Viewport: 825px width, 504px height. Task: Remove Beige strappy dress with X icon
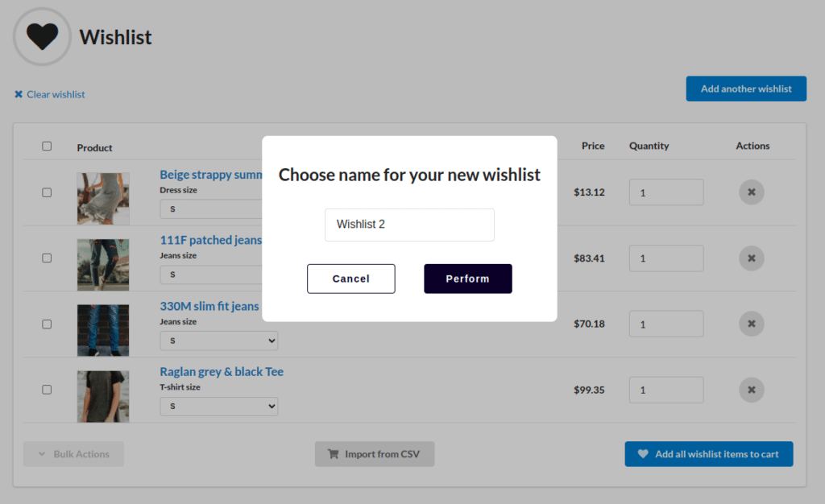pyautogui.click(x=752, y=192)
